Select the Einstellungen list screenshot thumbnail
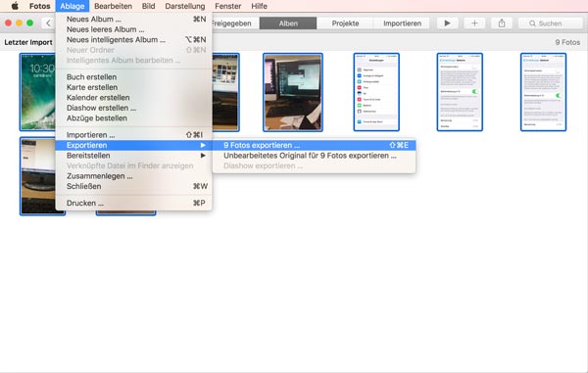This screenshot has height=373, width=588. pyautogui.click(x=376, y=92)
